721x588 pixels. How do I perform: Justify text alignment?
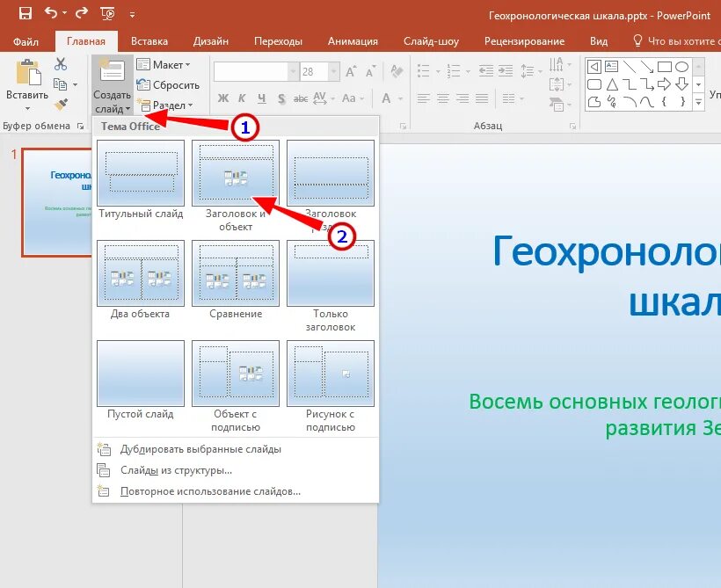pyautogui.click(x=482, y=98)
